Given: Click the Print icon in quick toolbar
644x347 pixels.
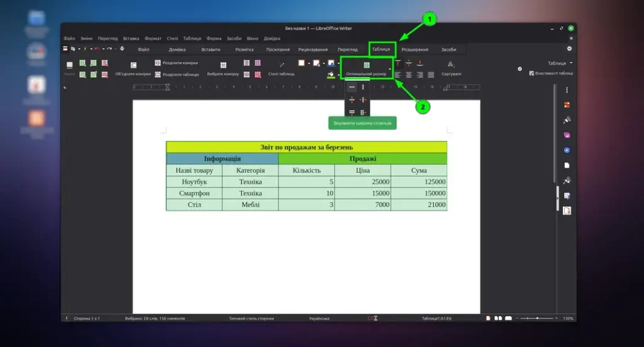Looking at the screenshot, I should 122,48.
